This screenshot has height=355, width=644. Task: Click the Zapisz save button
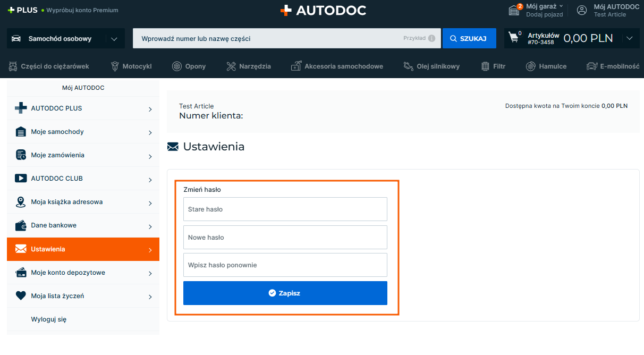pyautogui.click(x=285, y=293)
